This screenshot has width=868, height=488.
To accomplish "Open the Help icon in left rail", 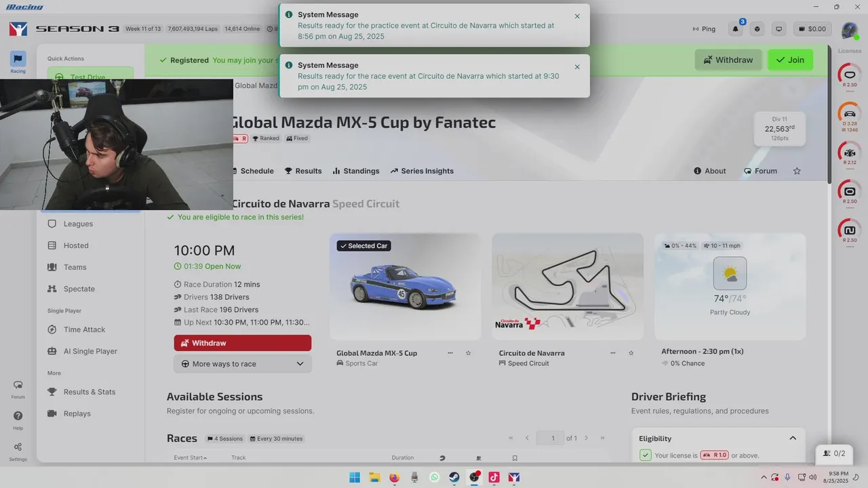I will click(18, 420).
